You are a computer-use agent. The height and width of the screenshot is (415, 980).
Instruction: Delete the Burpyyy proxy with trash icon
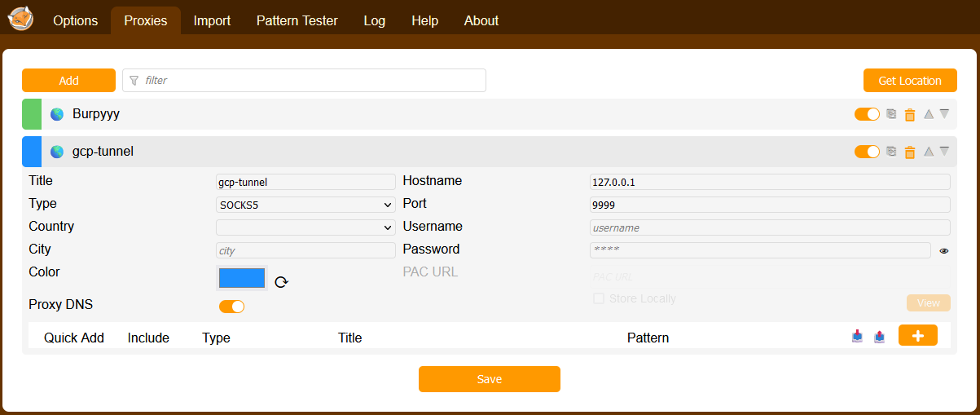pyautogui.click(x=910, y=115)
